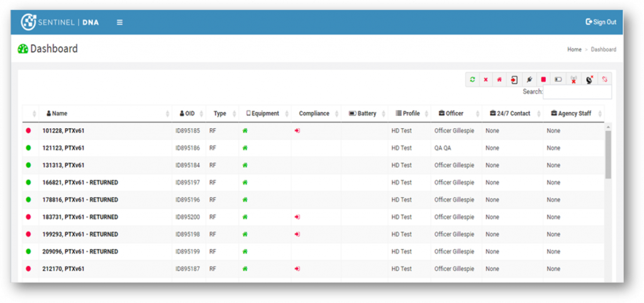Sort by the status column header
Image resolution: width=644 pixels, height=303 pixels.
click(31, 113)
